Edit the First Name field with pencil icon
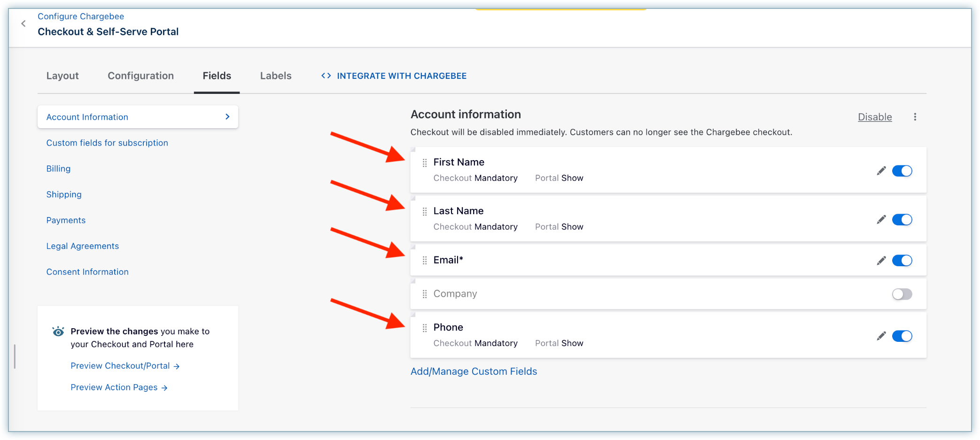Image resolution: width=980 pixels, height=440 pixels. pos(881,171)
